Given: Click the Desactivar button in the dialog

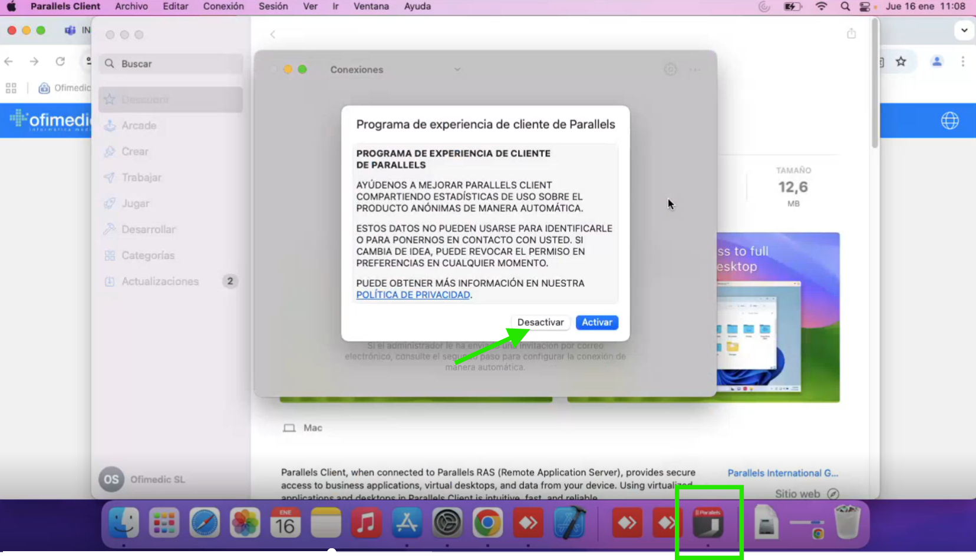Looking at the screenshot, I should tap(540, 322).
